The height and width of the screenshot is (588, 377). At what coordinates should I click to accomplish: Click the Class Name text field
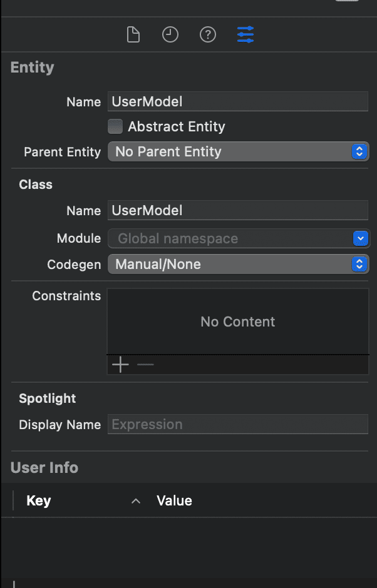tap(238, 210)
